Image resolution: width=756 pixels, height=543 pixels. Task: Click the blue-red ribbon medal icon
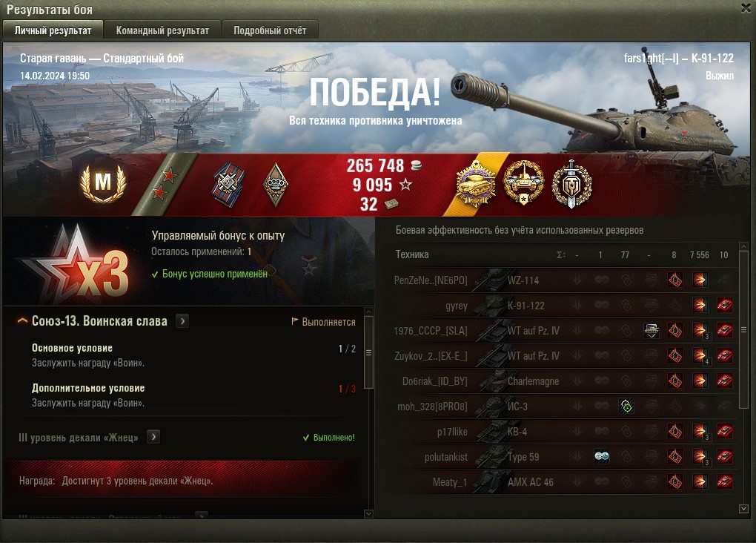pyautogui.click(x=228, y=185)
